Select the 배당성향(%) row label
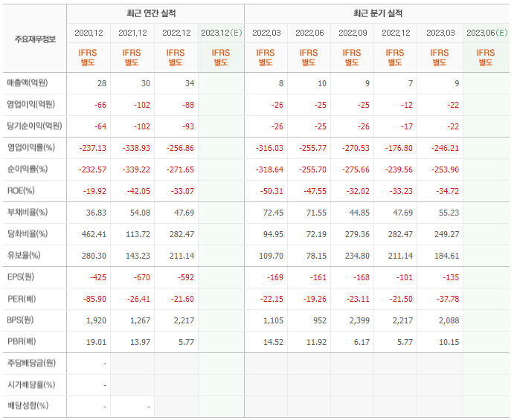Viewport: 514px width, 420px height. point(28,406)
